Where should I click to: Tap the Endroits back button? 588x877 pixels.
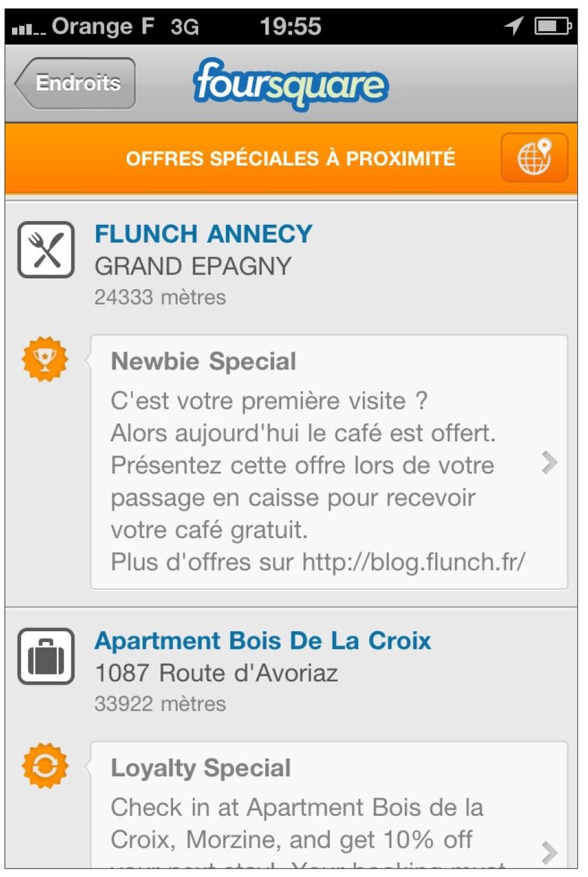76,83
